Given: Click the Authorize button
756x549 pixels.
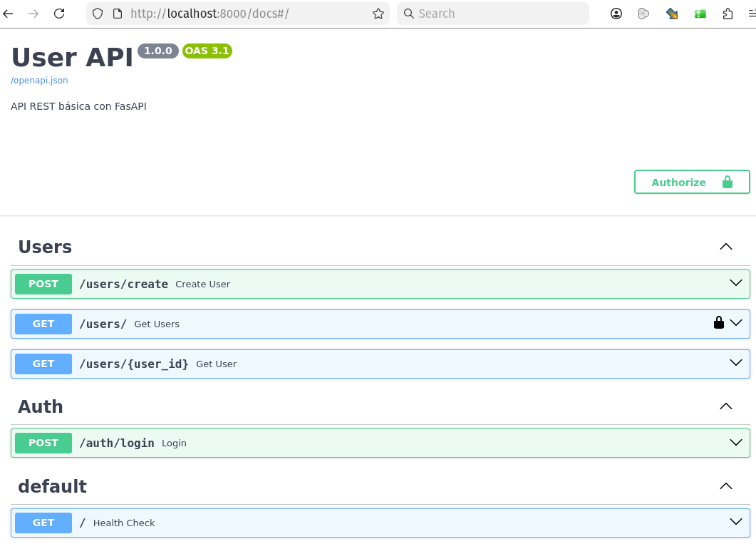Looking at the screenshot, I should pyautogui.click(x=691, y=182).
